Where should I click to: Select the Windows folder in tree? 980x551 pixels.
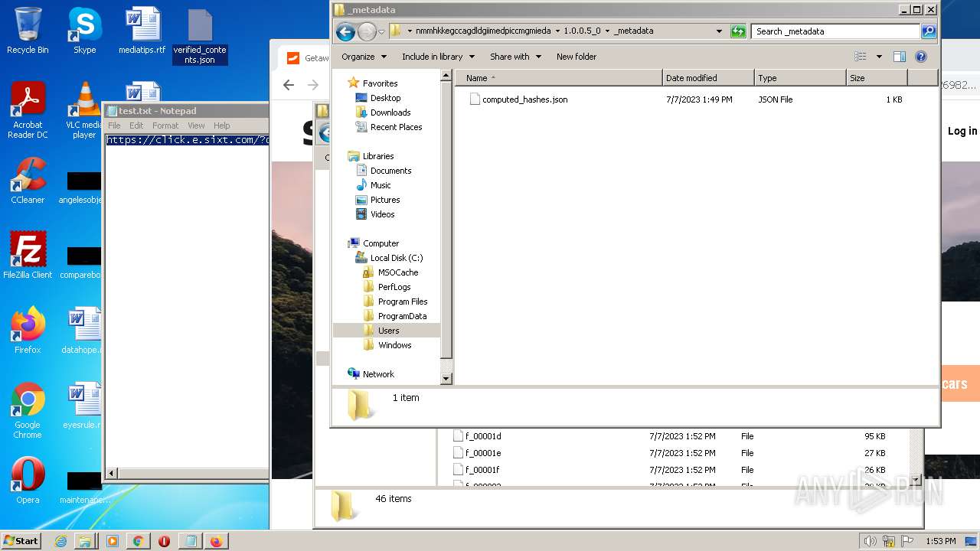tap(394, 345)
